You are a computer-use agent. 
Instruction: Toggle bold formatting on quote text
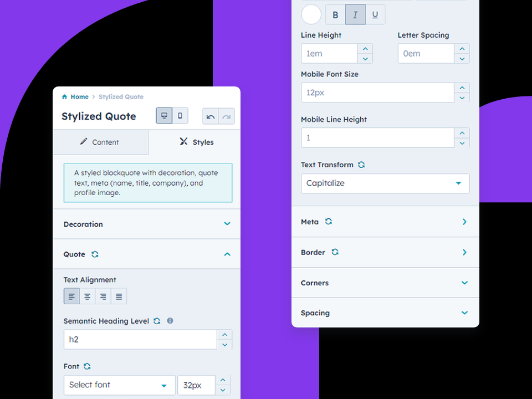click(335, 14)
